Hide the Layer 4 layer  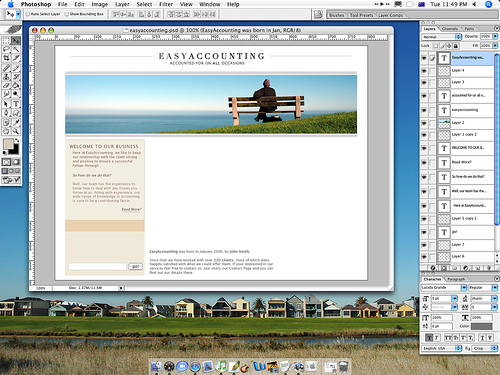[x=424, y=71]
